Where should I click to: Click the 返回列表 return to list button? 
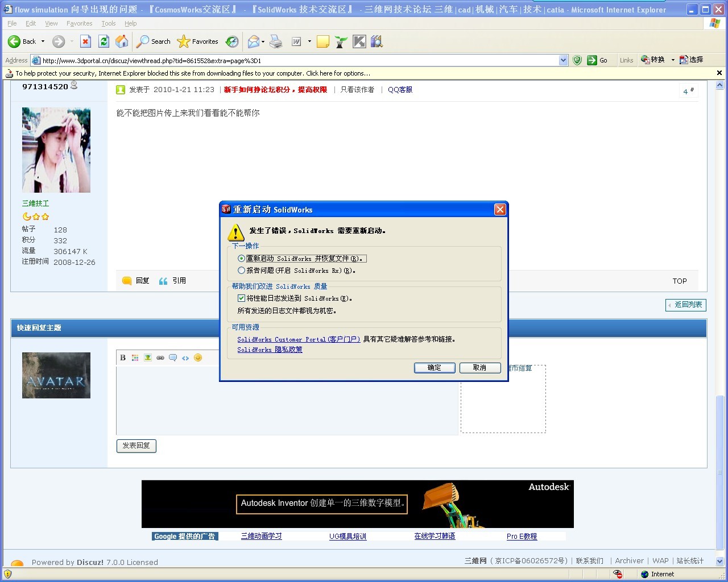point(686,305)
